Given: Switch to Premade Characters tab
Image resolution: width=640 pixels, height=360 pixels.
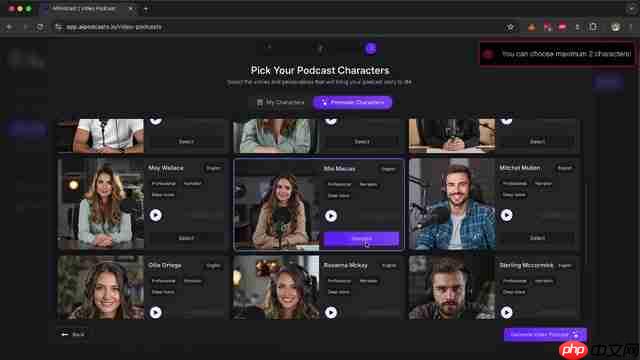Looking at the screenshot, I should 352,102.
